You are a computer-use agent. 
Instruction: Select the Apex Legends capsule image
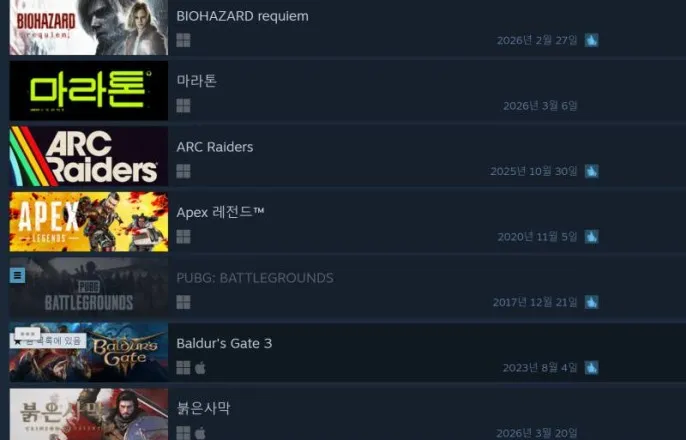click(x=89, y=222)
